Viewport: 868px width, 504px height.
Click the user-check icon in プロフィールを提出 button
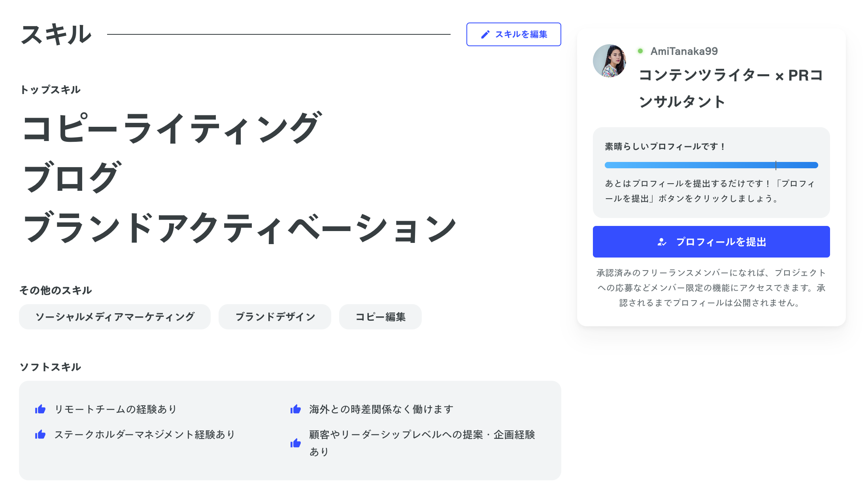(662, 242)
